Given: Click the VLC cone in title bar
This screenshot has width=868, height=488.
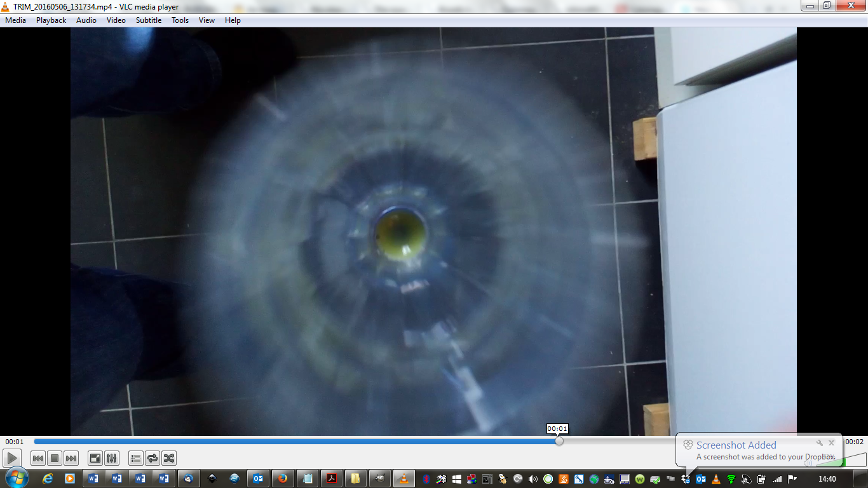Looking at the screenshot, I should 6,6.
